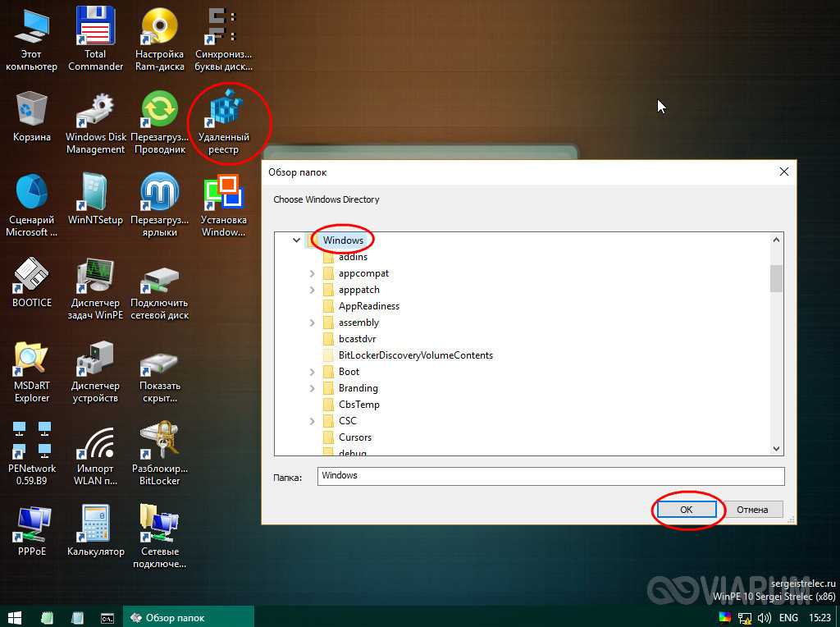
Task: Select the Cursors folder in tree
Action: [x=354, y=437]
